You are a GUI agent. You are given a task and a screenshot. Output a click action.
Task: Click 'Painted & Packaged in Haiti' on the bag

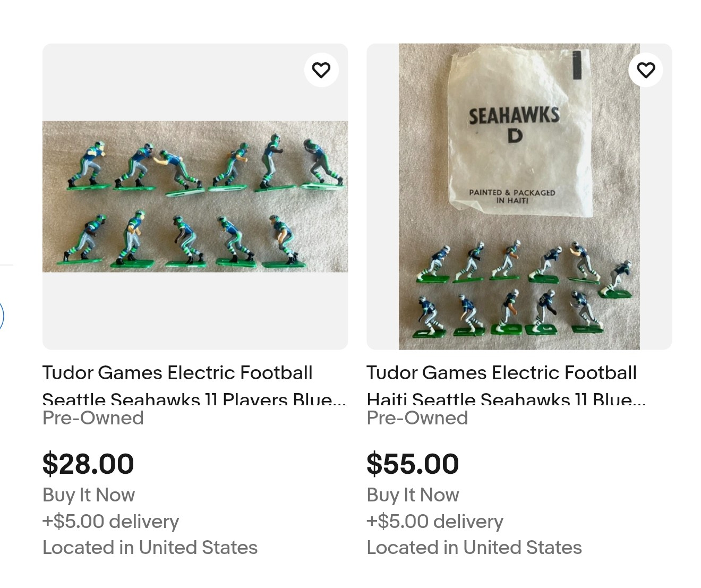click(512, 197)
